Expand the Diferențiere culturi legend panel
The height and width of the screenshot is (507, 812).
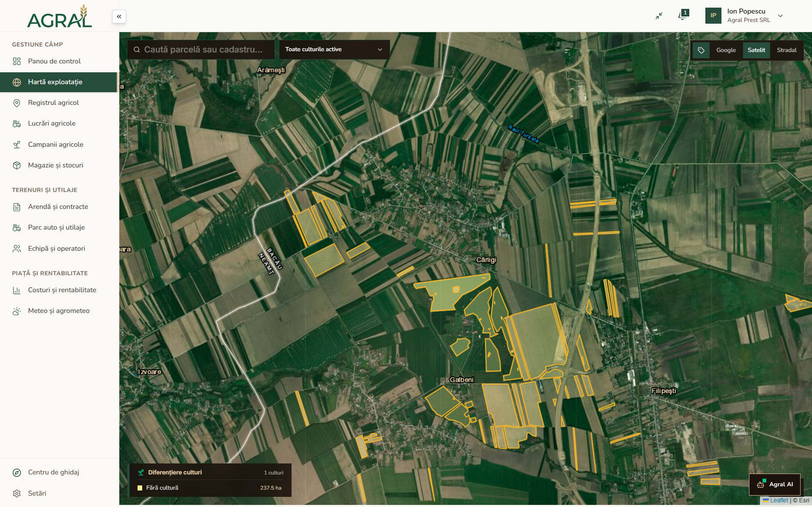click(x=210, y=472)
